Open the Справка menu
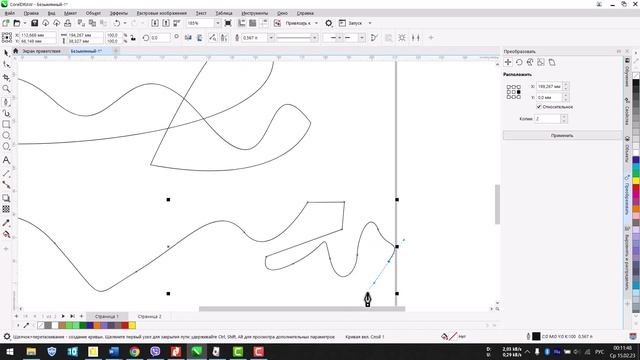The width and height of the screenshot is (640, 360). click(x=305, y=13)
